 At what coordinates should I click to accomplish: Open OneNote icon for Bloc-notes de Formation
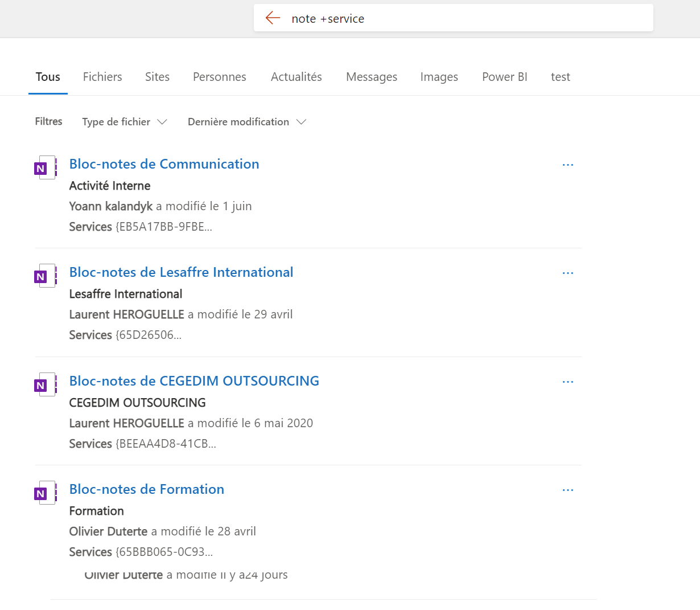coord(46,493)
